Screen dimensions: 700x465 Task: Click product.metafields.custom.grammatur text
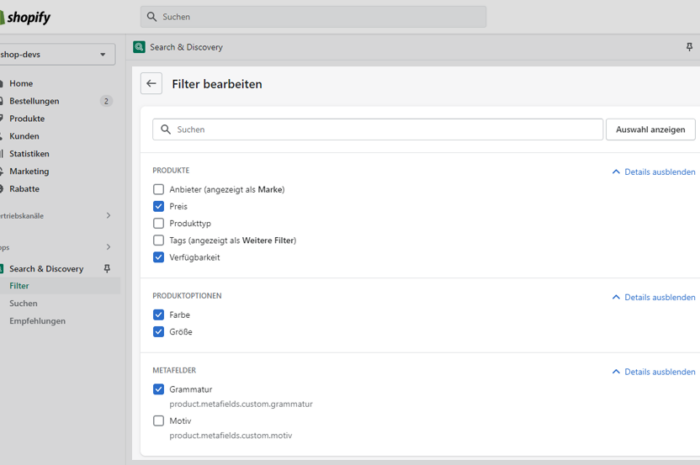click(x=241, y=404)
